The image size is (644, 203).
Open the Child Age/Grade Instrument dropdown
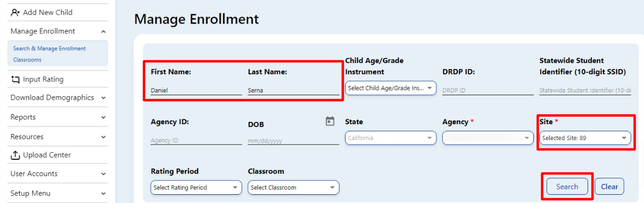click(x=390, y=88)
